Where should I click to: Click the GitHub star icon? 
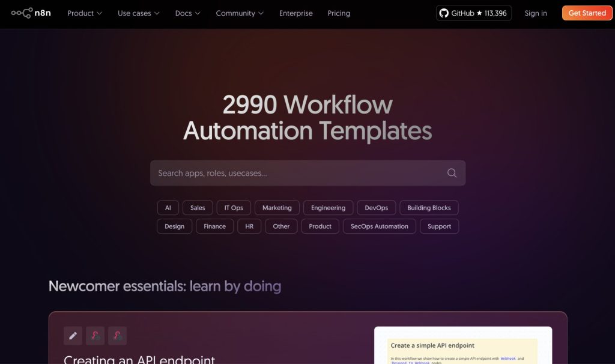point(479,13)
